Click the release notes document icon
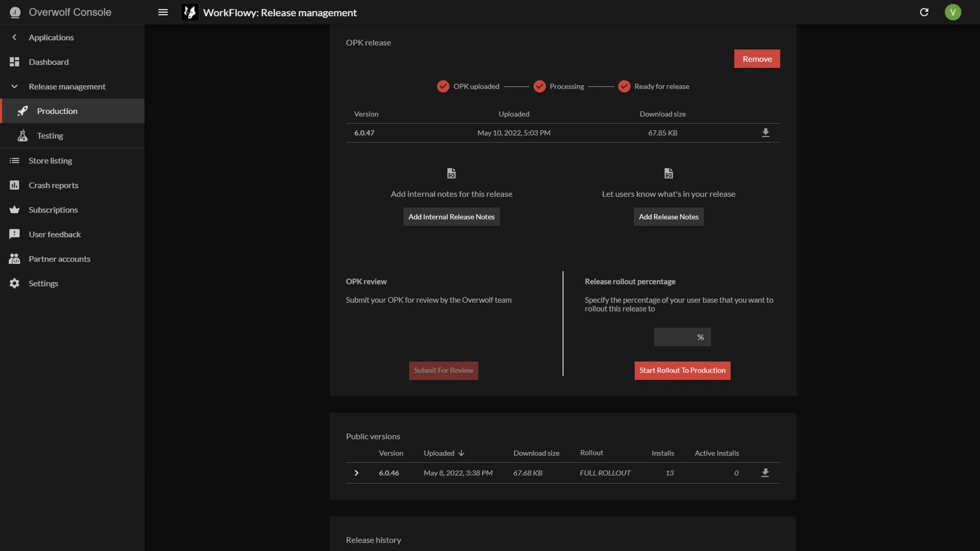Screen dimensions: 980x551 668,173
